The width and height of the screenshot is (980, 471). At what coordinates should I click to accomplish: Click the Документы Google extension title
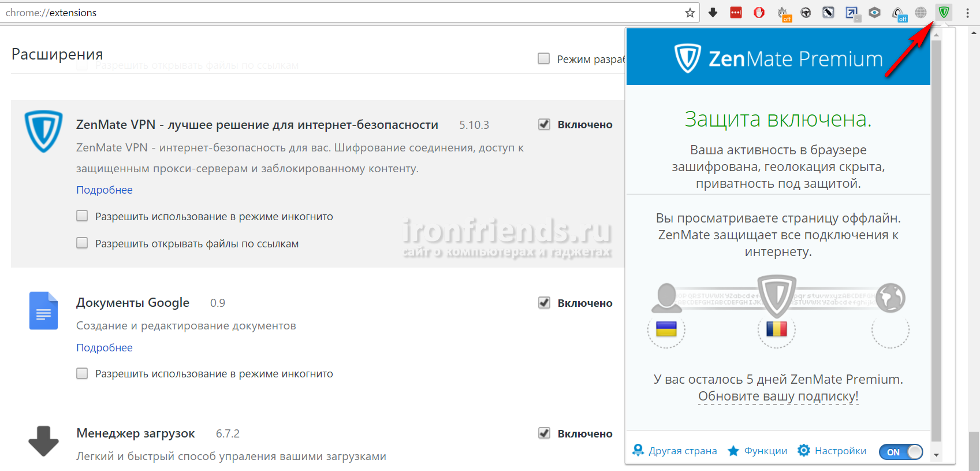tap(133, 303)
